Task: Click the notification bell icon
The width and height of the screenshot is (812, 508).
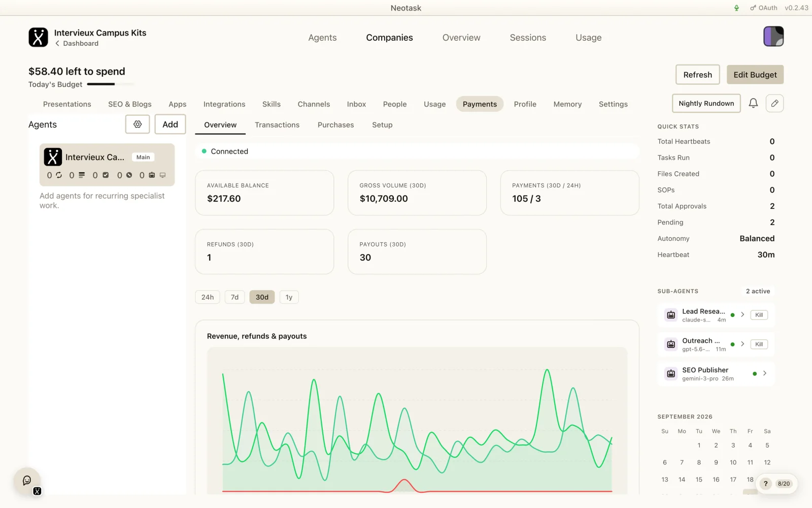Action: click(753, 103)
